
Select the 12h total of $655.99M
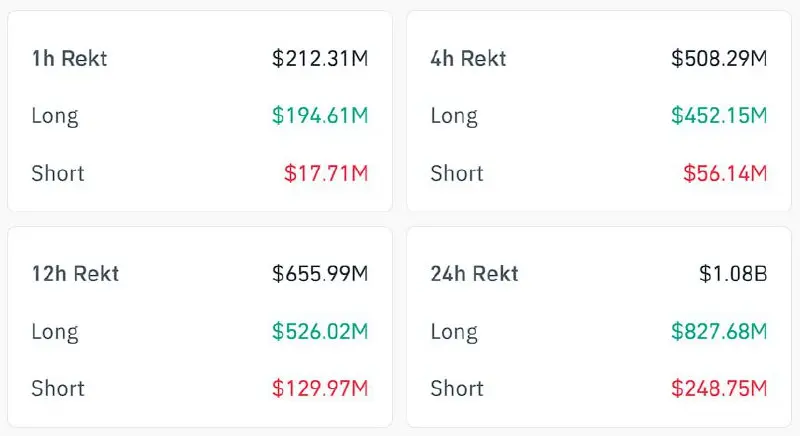(320, 273)
